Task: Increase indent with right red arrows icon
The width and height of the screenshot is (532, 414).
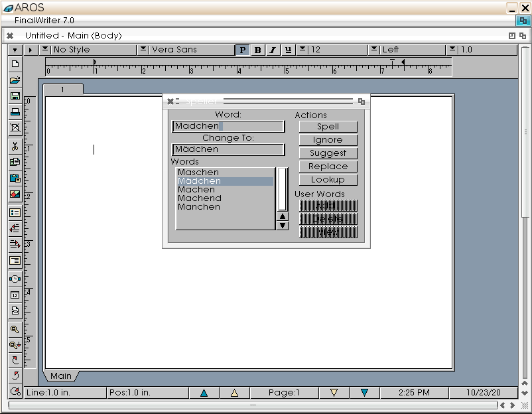Action: pyautogui.click(x=15, y=244)
